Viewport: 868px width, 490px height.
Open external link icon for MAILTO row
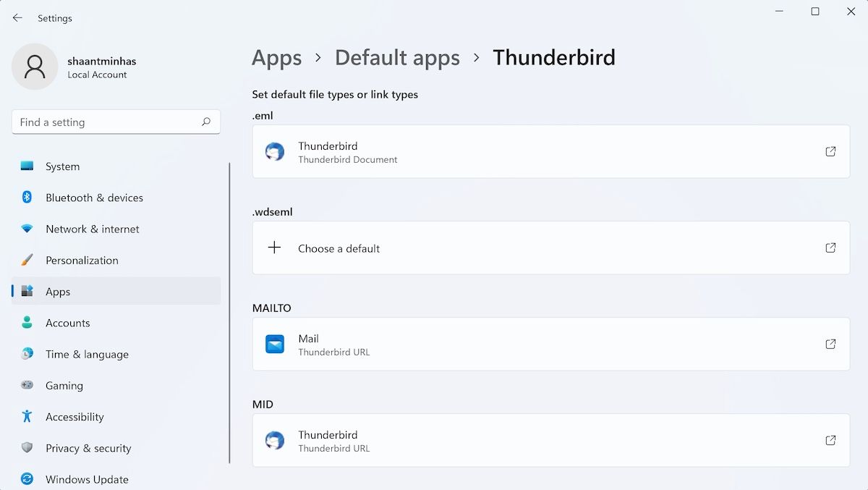(830, 344)
